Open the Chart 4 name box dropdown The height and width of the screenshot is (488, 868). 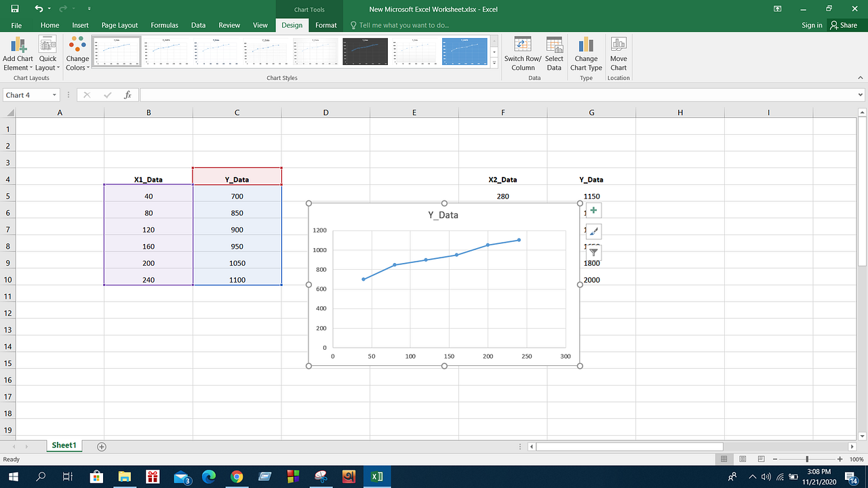click(54, 95)
